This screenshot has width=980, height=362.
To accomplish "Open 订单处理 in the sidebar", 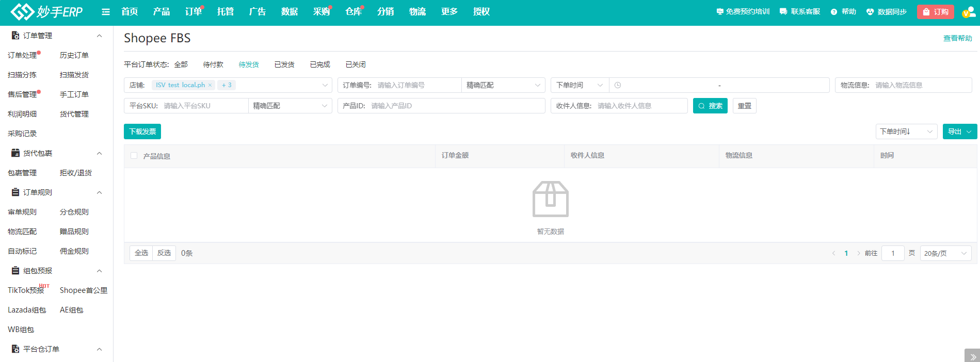I will (22, 55).
